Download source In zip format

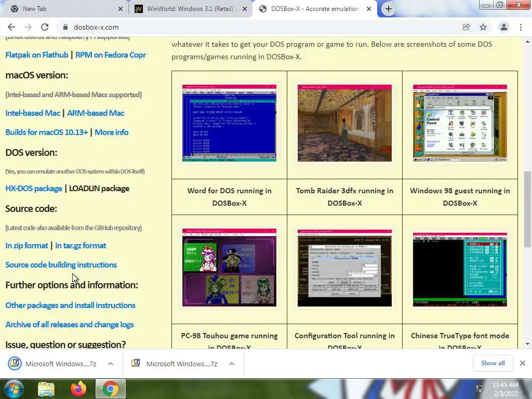(x=26, y=246)
